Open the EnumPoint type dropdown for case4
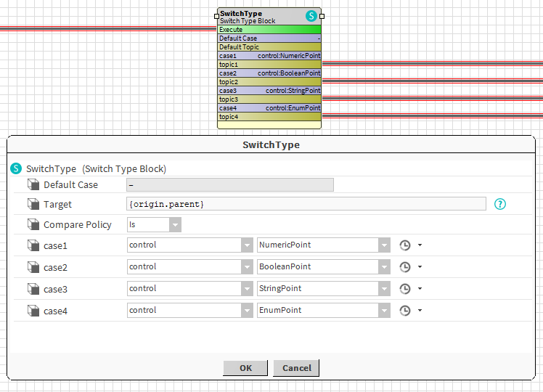This screenshot has width=543, height=392. point(384,311)
